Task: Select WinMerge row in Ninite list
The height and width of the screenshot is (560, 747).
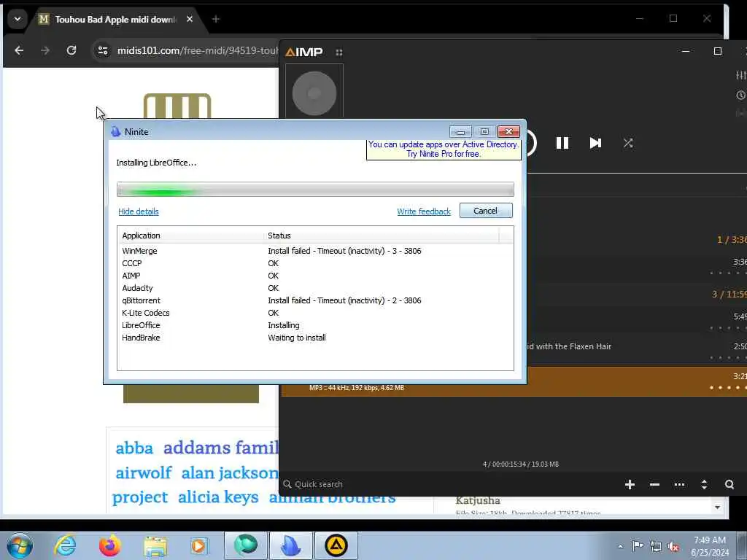Action: pyautogui.click(x=315, y=251)
